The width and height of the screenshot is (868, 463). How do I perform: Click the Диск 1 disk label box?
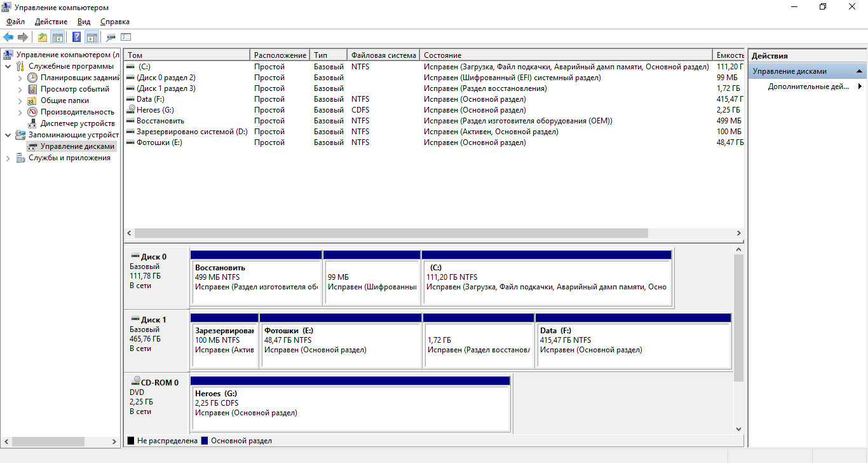point(156,340)
